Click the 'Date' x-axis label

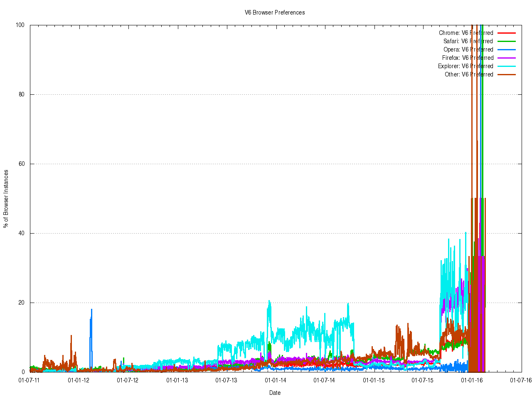[275, 393]
